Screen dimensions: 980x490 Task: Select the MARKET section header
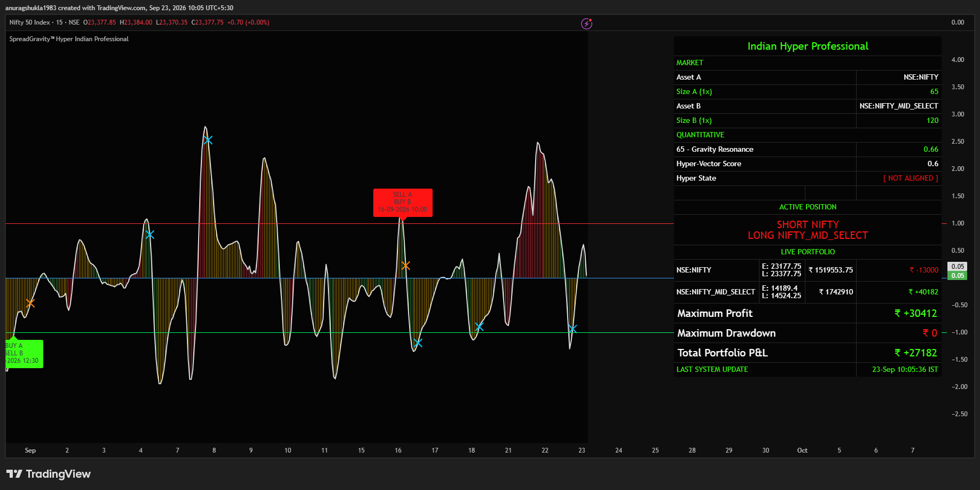click(690, 63)
